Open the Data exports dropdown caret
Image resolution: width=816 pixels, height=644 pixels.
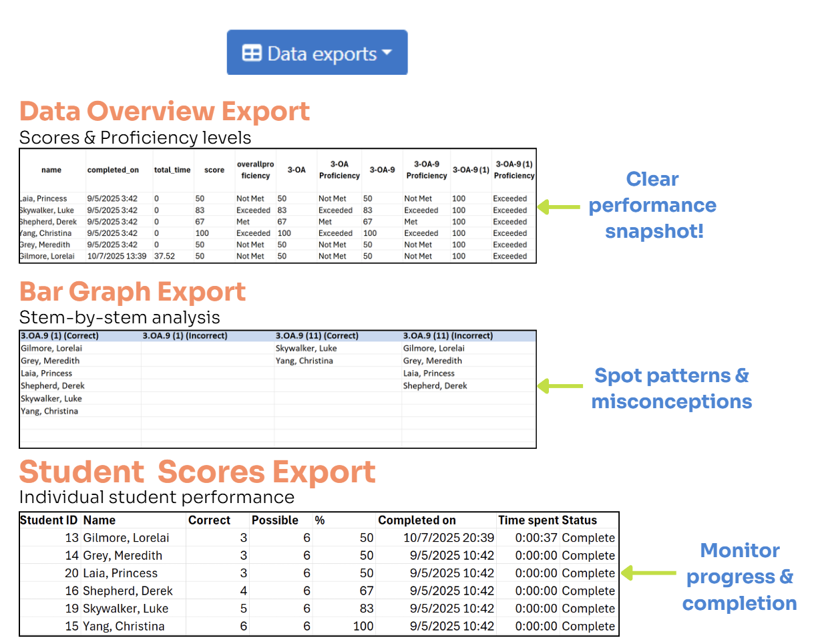(387, 53)
